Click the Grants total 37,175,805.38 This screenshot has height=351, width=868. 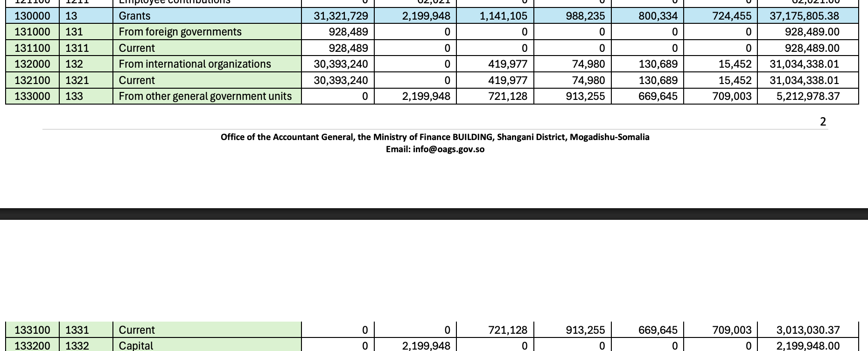[805, 16]
